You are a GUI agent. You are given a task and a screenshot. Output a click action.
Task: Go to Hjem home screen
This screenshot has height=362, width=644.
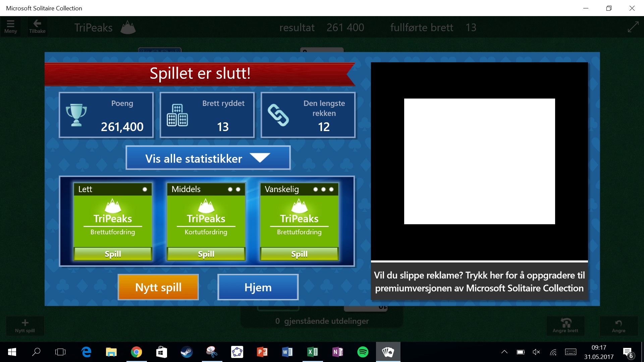(x=258, y=287)
